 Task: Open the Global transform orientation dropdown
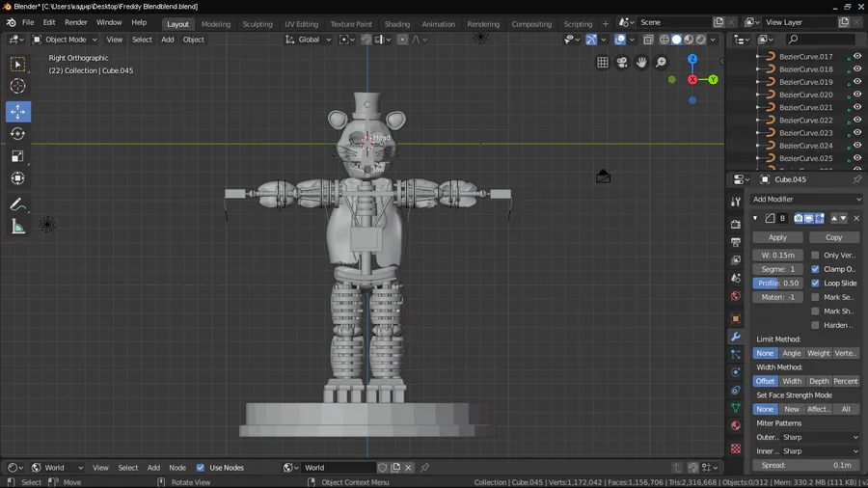(x=309, y=40)
